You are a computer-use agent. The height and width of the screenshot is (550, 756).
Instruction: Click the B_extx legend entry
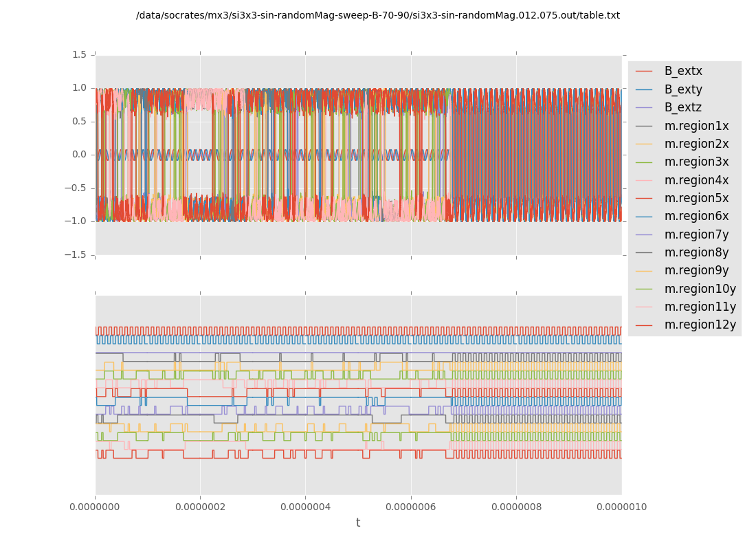coord(682,71)
